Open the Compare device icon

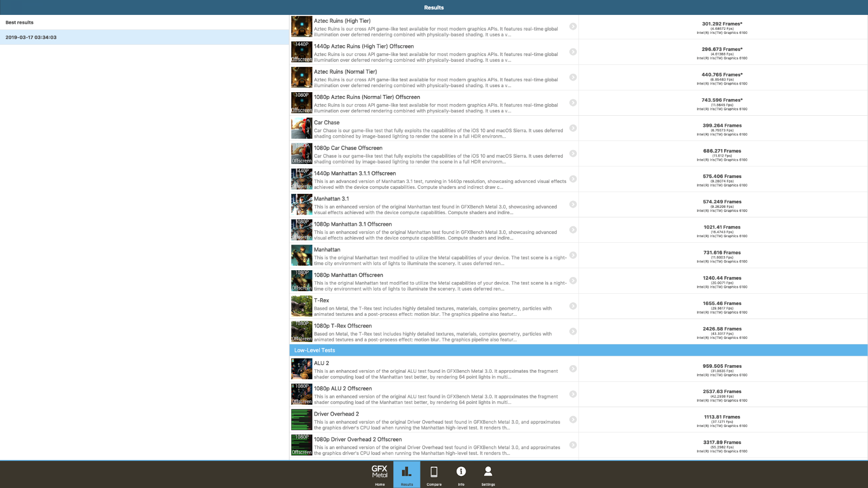pos(434,474)
